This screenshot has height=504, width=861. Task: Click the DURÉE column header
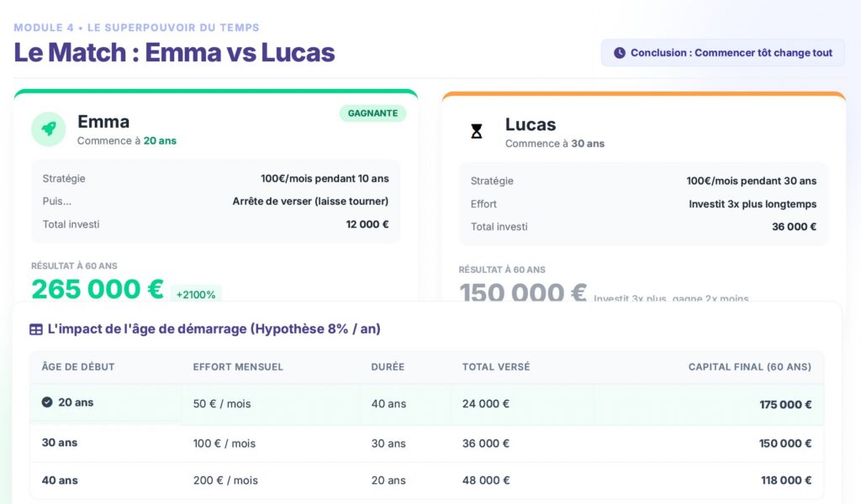pyautogui.click(x=388, y=367)
